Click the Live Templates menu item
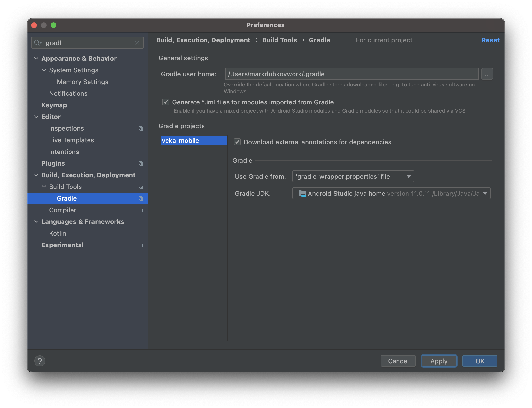Viewport: 532px width, 408px height. click(x=72, y=140)
